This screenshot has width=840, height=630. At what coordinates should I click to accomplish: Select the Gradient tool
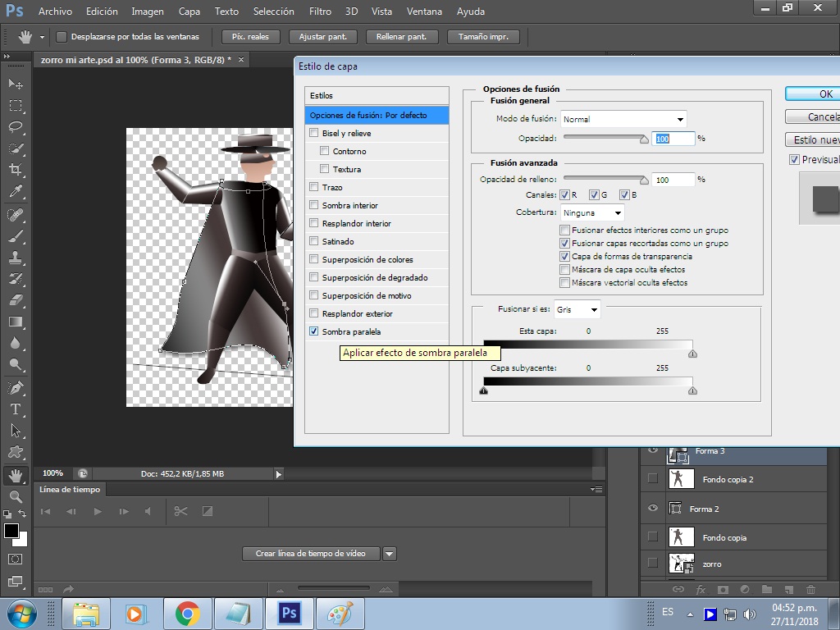pos(16,322)
